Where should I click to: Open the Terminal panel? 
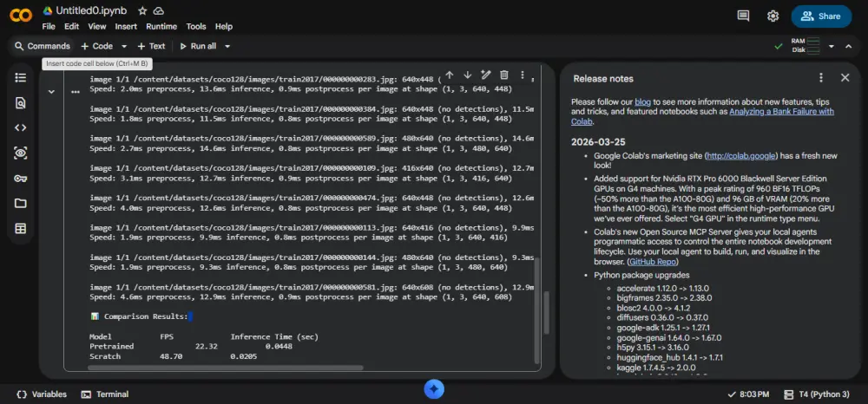105,394
